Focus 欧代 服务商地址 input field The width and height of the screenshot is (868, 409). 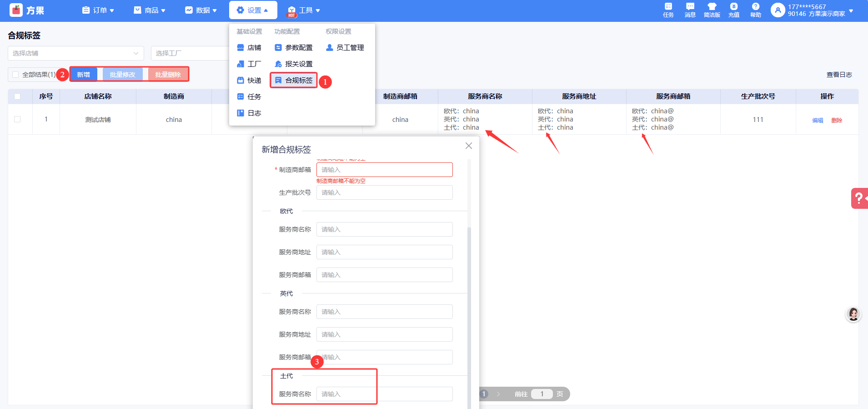[385, 252]
